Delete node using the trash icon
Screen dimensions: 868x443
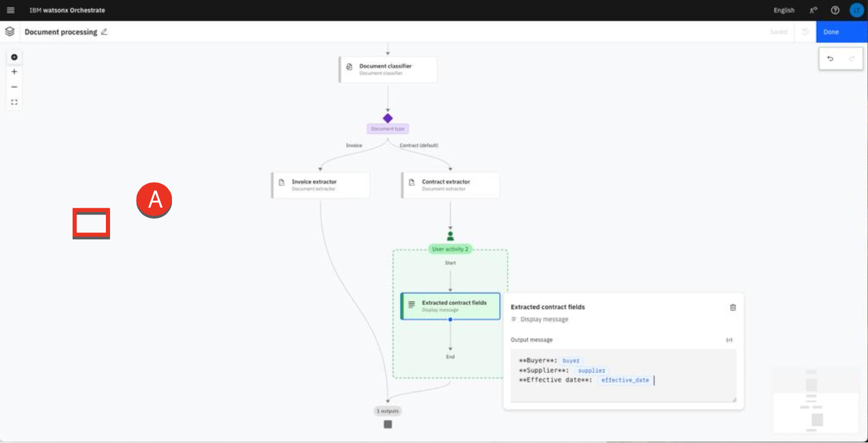pyautogui.click(x=732, y=307)
